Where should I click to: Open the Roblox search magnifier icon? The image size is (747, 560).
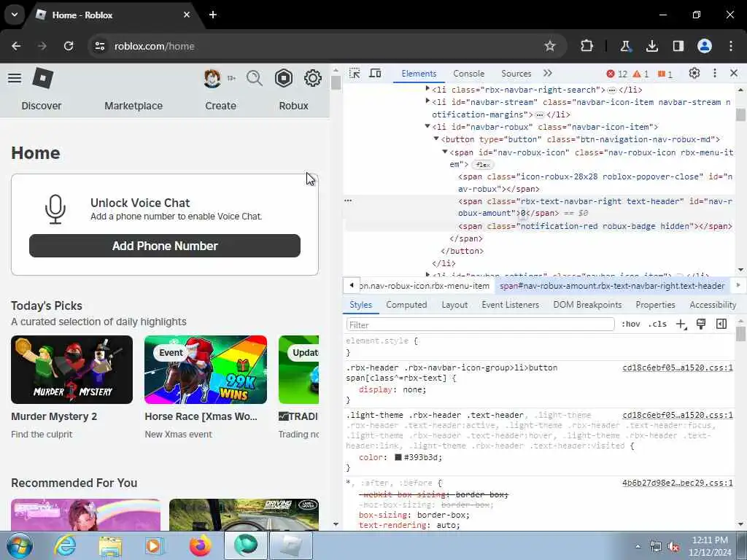coord(255,78)
